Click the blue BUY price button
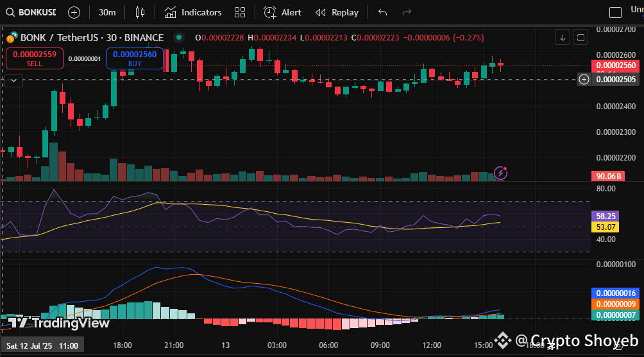 (x=135, y=58)
